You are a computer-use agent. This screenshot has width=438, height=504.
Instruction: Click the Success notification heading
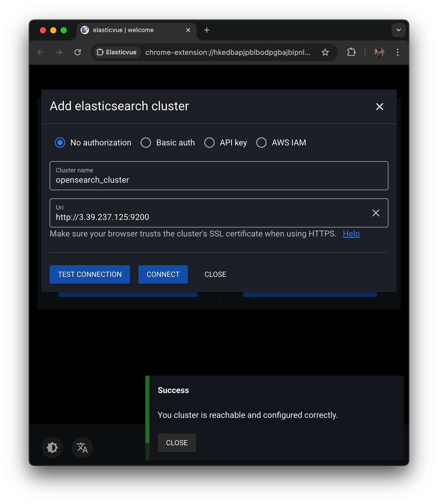click(x=173, y=390)
